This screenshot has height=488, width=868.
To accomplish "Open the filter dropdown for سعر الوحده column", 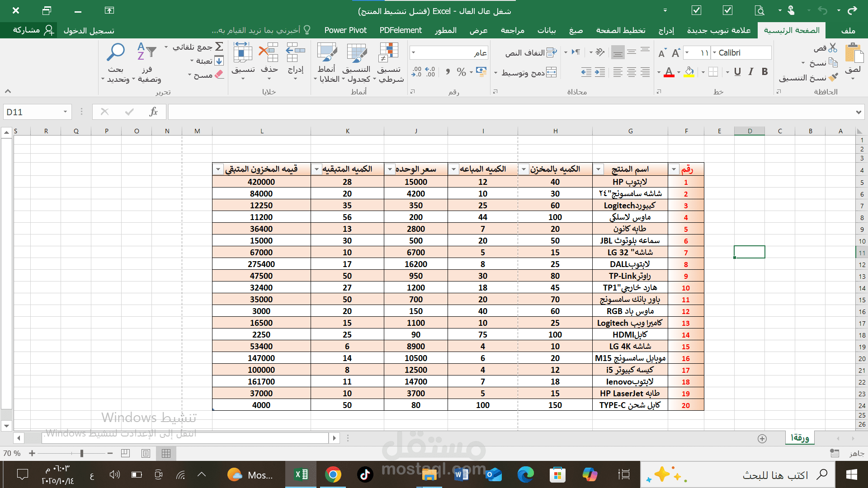I will 390,169.
